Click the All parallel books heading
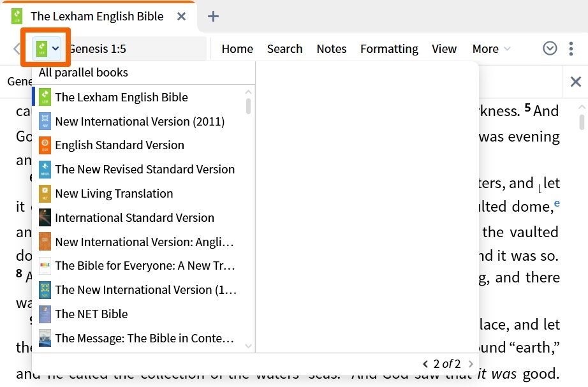588x387 pixels. (84, 73)
